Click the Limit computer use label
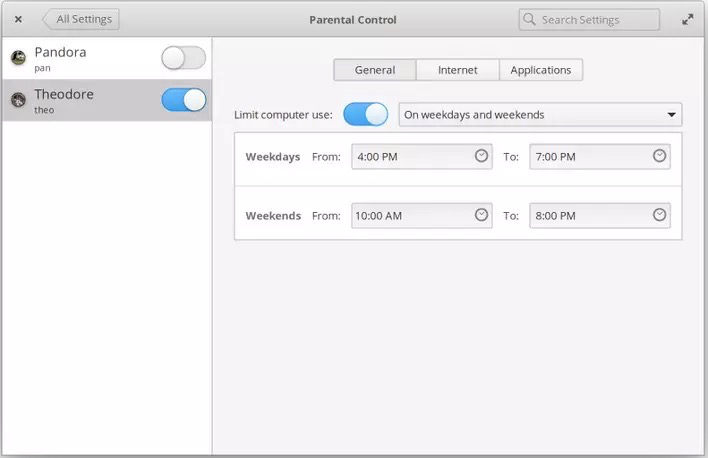 pos(283,115)
